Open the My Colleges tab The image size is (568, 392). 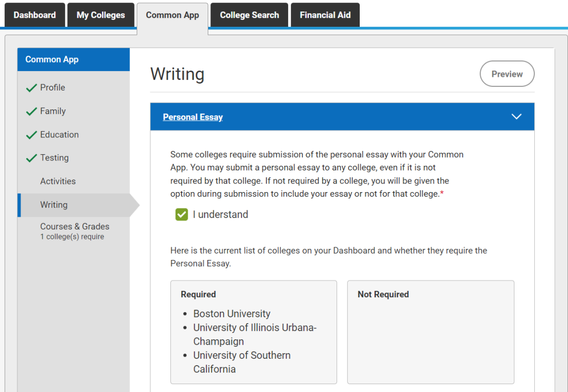point(100,15)
